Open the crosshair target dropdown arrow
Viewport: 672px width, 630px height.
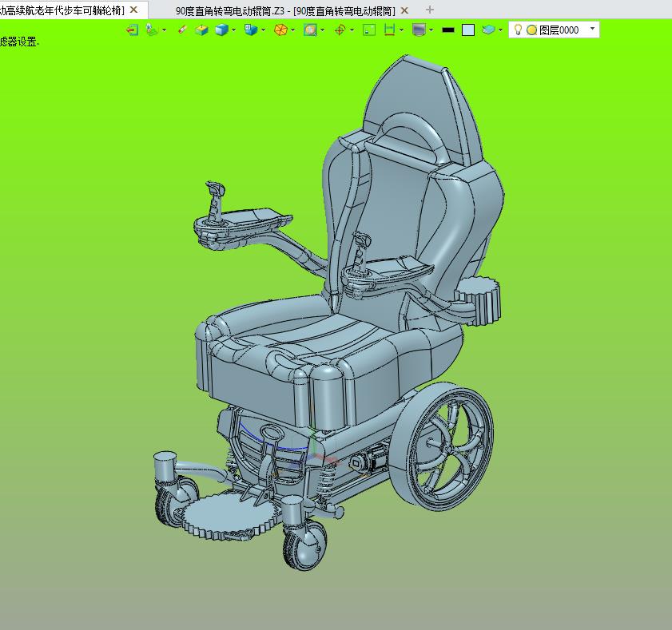coord(352,30)
